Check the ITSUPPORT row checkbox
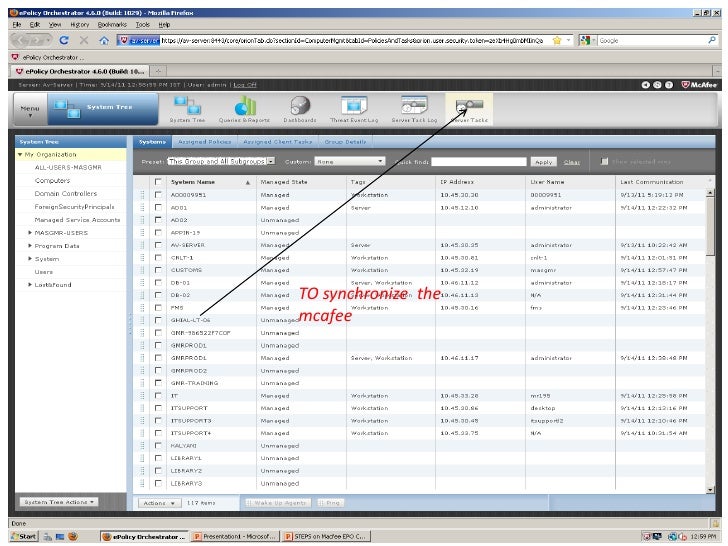 click(158, 408)
